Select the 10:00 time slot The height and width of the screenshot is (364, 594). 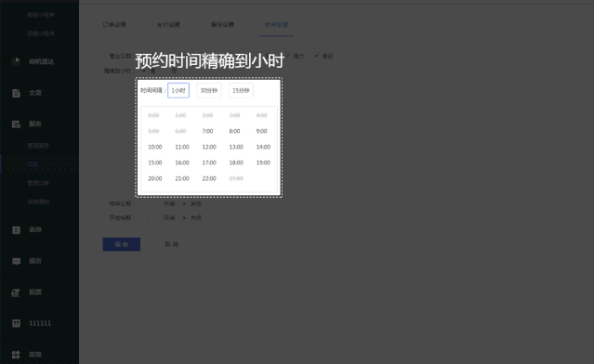tap(155, 148)
